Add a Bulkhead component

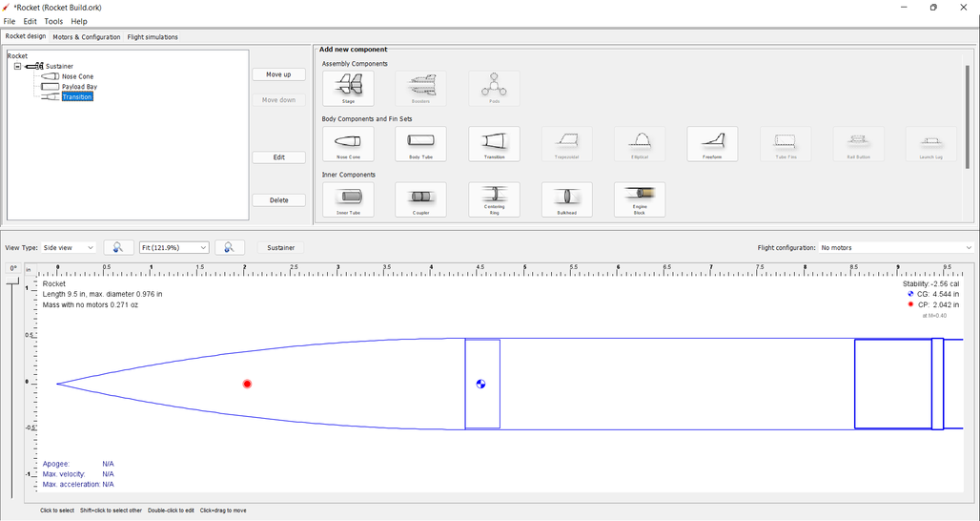coord(566,199)
